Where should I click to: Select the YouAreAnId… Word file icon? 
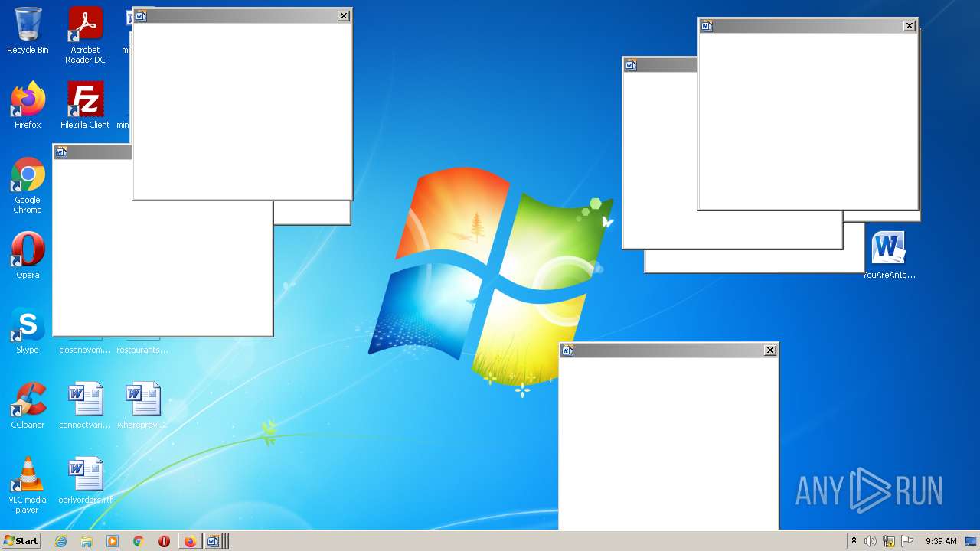coord(889,256)
